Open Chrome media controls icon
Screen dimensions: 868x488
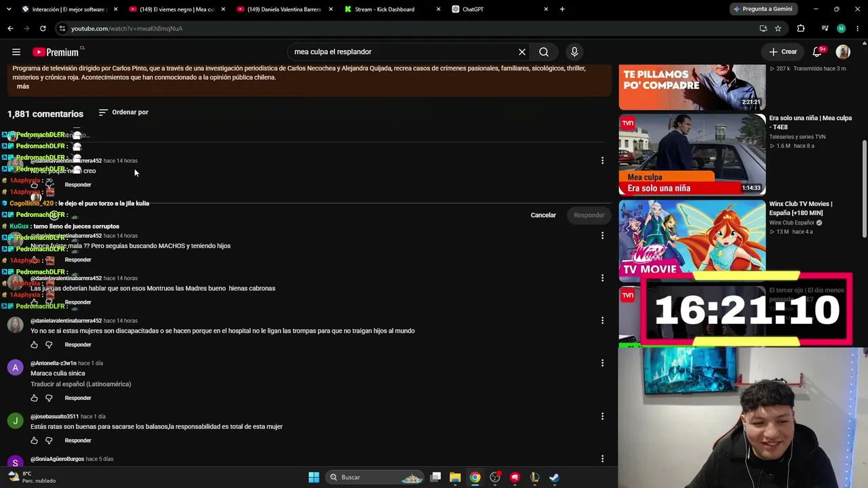825,28
